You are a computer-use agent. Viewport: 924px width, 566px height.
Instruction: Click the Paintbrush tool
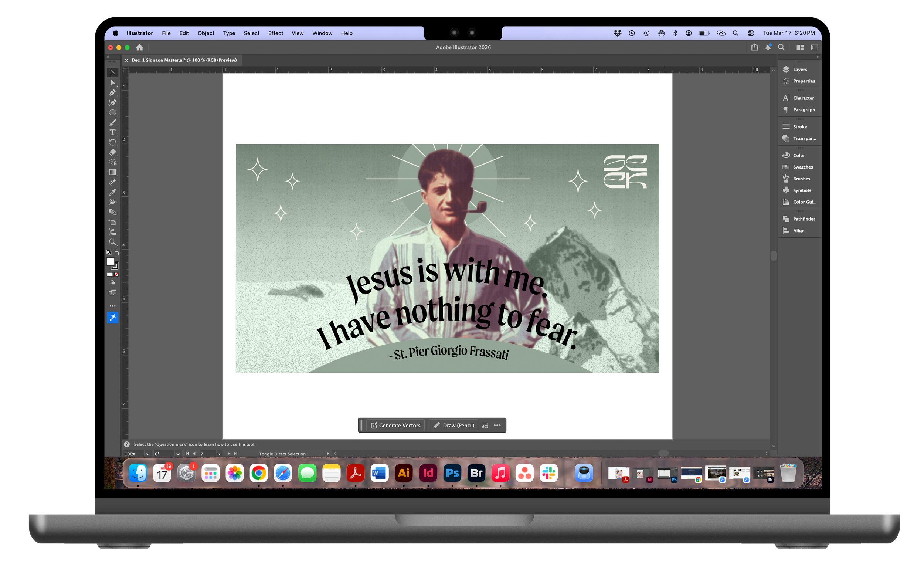click(x=112, y=123)
